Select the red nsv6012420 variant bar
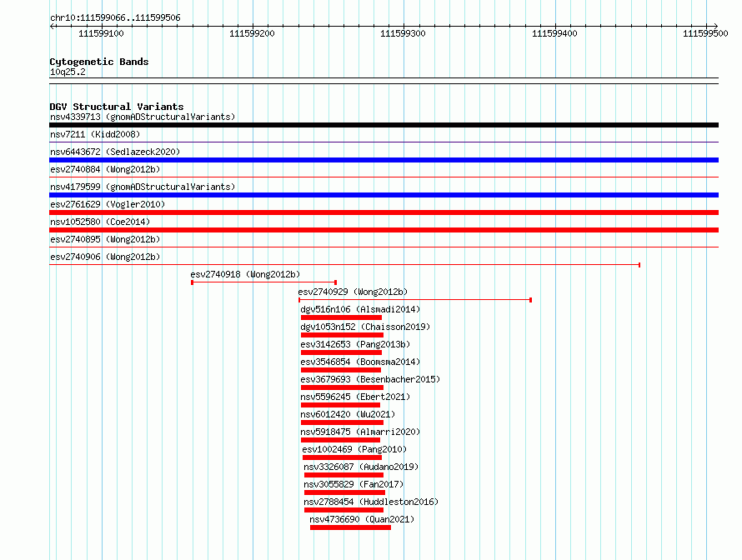This screenshot has width=742, height=560. pos(342,422)
